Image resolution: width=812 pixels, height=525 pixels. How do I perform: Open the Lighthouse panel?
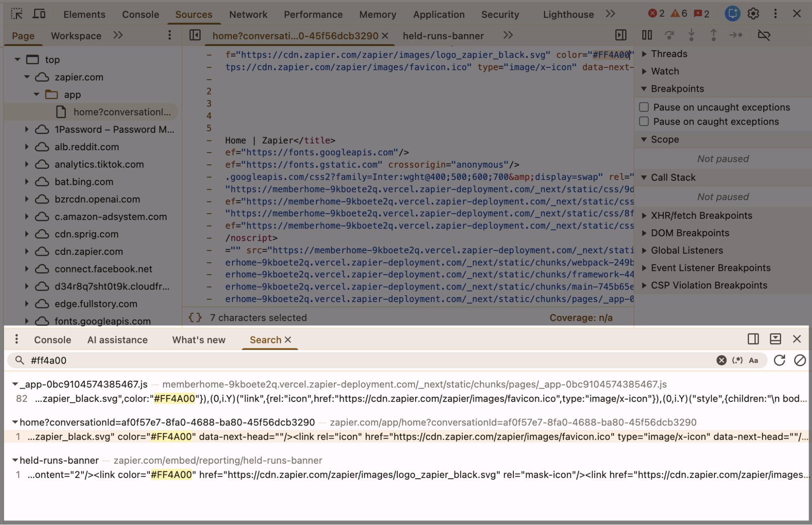pos(568,14)
